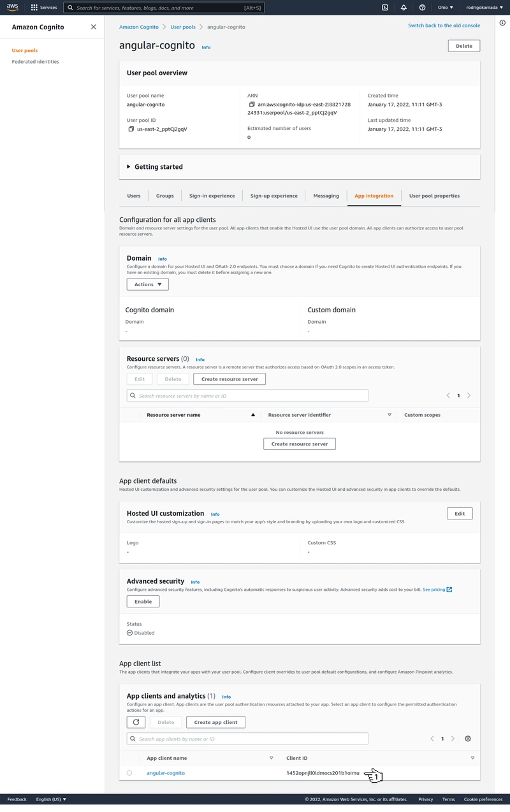Click Create resource server in the empty table

300,444
